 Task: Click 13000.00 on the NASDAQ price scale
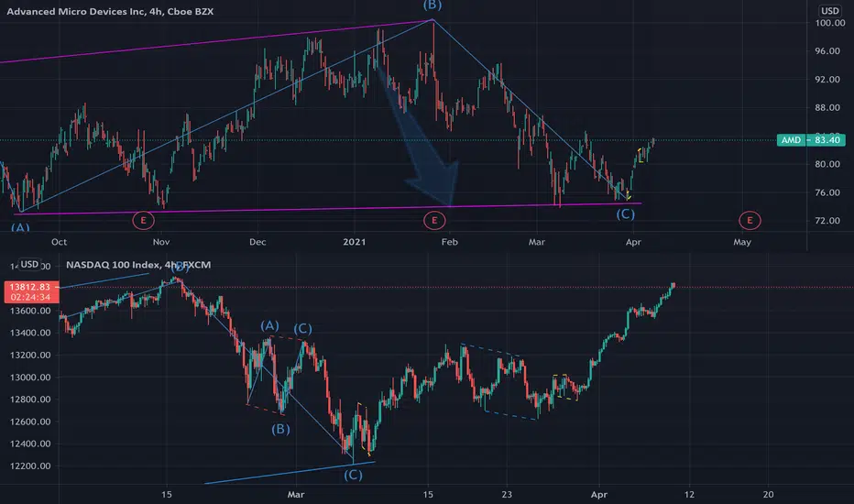pos(30,377)
